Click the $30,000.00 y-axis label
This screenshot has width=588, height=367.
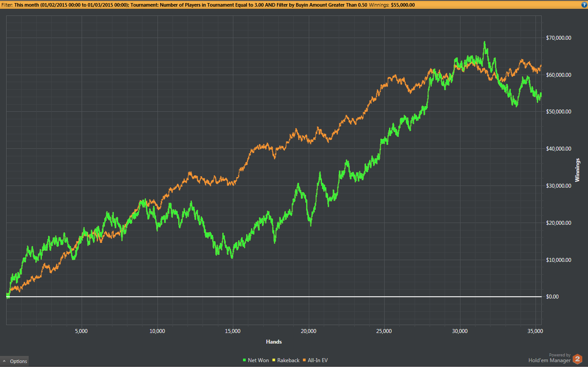tap(558, 186)
